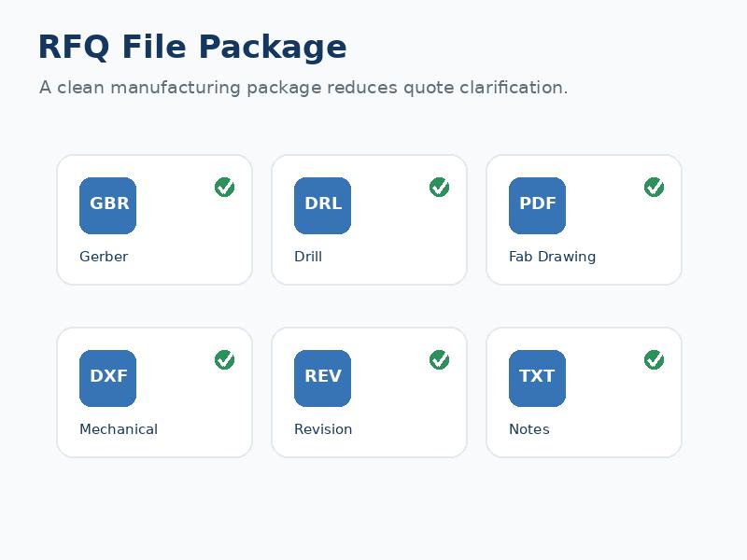Image resolution: width=747 pixels, height=560 pixels.
Task: Select the Mechanical label text
Action: (x=119, y=429)
